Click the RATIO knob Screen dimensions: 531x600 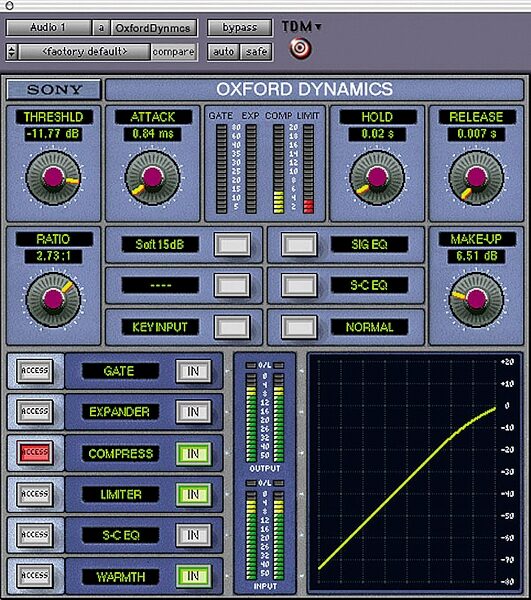[53, 300]
